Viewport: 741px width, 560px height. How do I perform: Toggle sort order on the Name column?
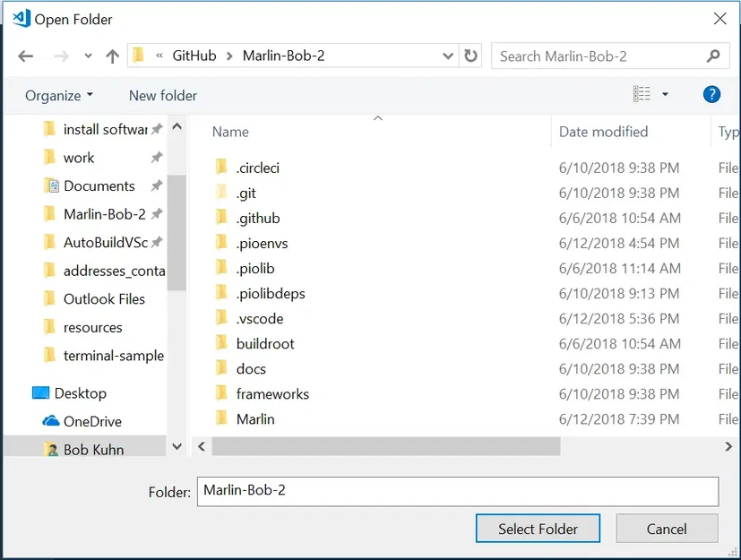pyautogui.click(x=229, y=132)
